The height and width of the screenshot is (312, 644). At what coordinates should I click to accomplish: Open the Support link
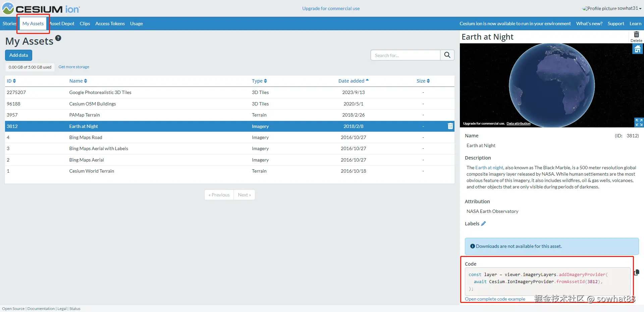click(x=616, y=24)
